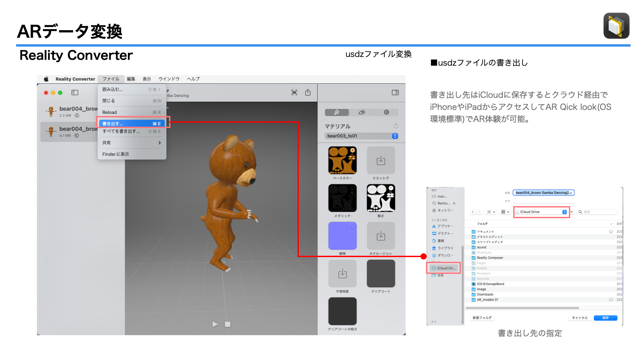Open the Reality Converter app menu
Screen dimensions: 644x362
75,79
